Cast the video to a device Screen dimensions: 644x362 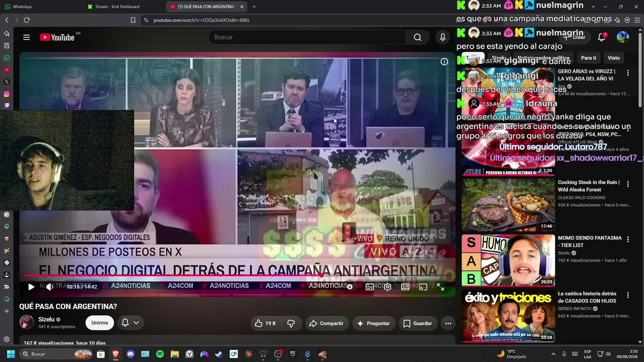(423, 287)
